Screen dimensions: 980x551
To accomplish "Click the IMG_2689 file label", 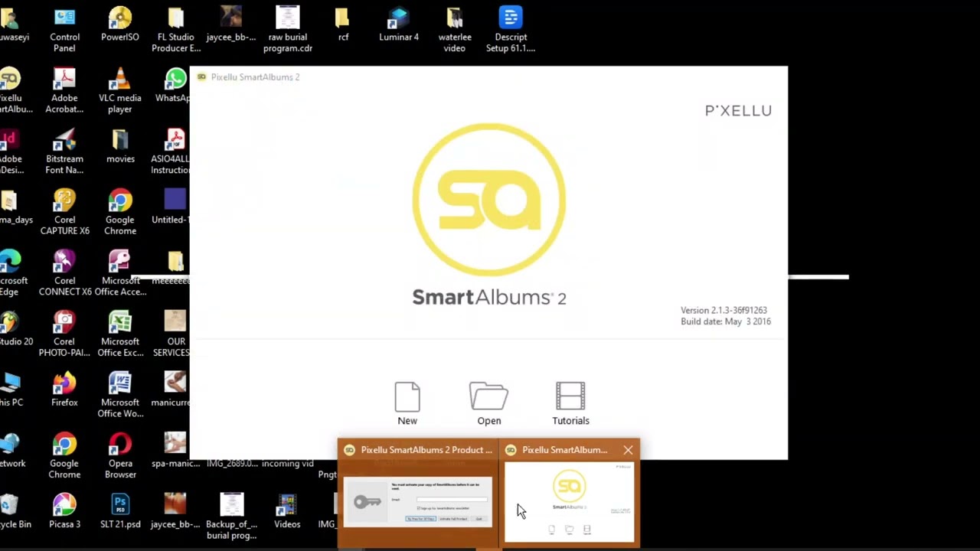I will [x=233, y=464].
